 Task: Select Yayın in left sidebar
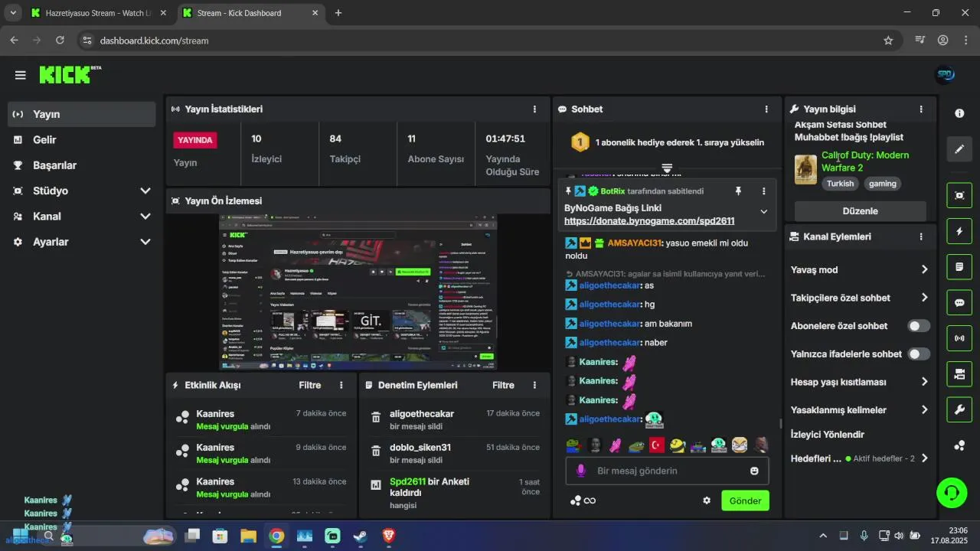[83, 114]
